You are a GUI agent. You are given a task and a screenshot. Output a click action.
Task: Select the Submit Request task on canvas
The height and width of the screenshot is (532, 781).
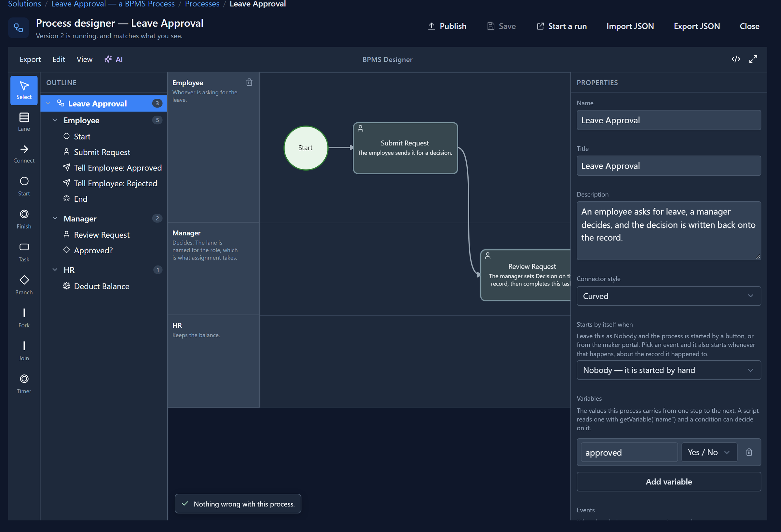point(405,148)
